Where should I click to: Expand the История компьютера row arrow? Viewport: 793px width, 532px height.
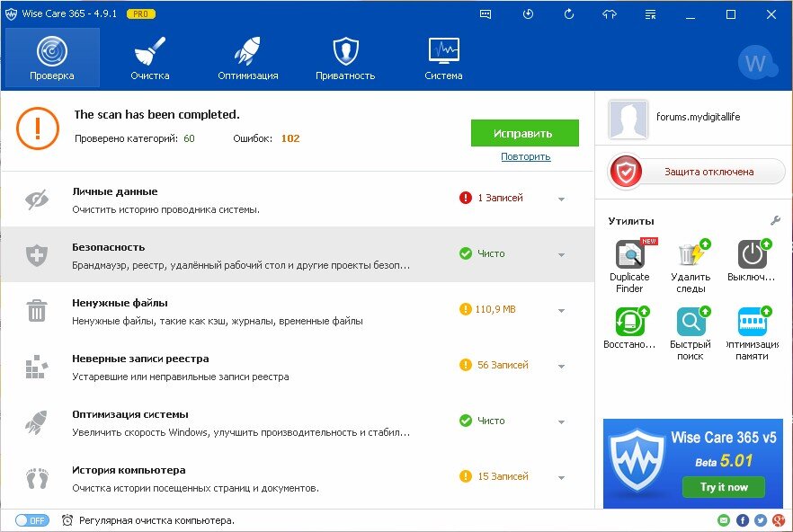point(561,477)
